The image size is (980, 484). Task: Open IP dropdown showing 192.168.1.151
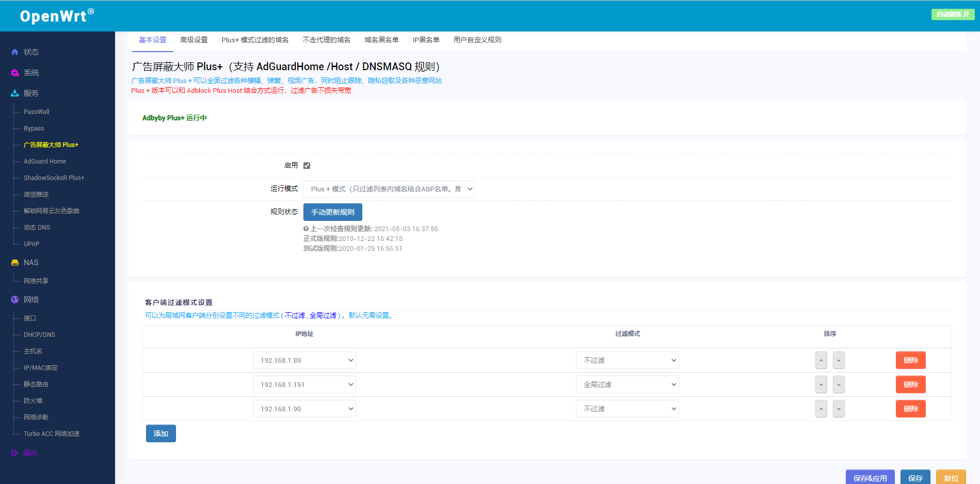(x=304, y=384)
